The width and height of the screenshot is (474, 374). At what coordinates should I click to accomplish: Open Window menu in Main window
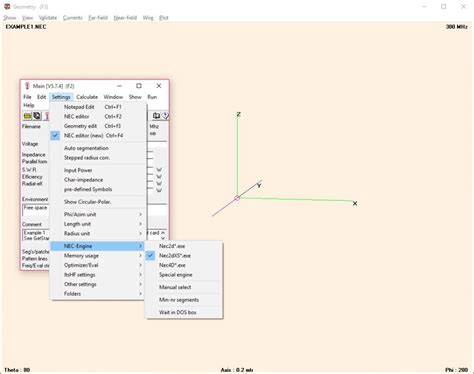(x=113, y=97)
